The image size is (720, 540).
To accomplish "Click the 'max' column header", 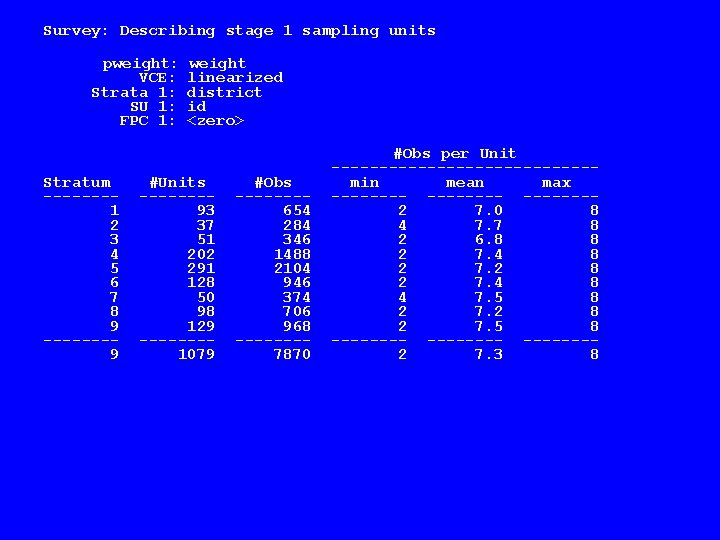I will (x=556, y=183).
